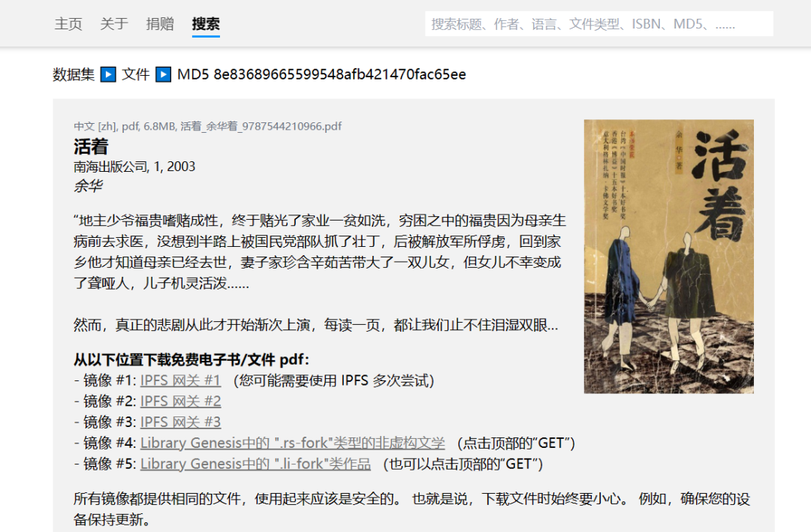
Task: Click the description paragraph starting 地主少爷福贵
Action: [320, 252]
